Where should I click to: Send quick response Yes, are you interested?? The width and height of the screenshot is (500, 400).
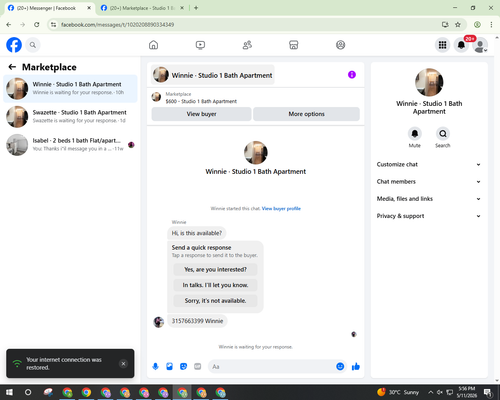[215, 269]
